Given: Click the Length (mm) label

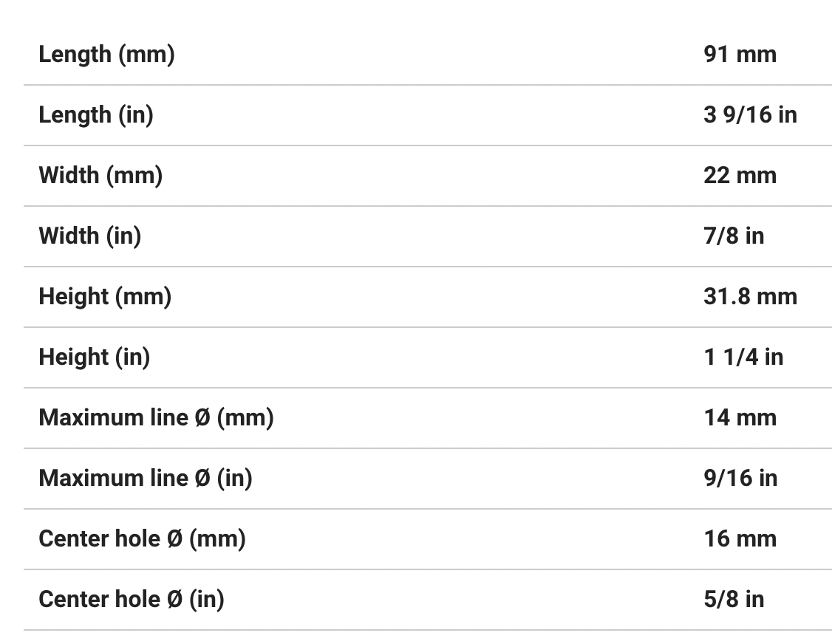Looking at the screenshot, I should click(x=106, y=54).
